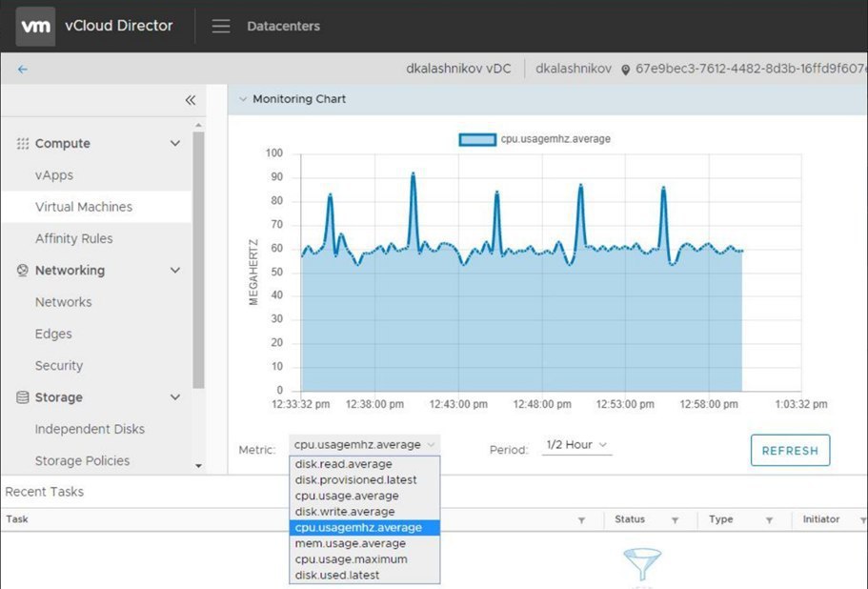
Task: Select disk.provisioned.latest metric
Action: 365,480
